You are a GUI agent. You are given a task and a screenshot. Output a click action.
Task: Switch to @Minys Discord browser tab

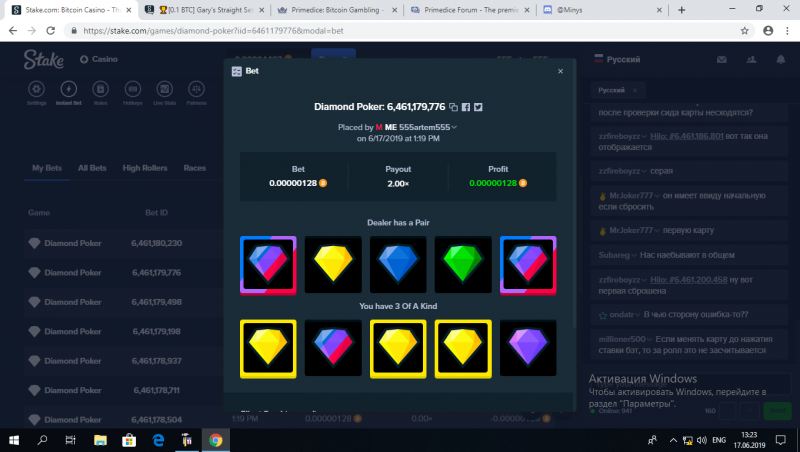pos(602,10)
